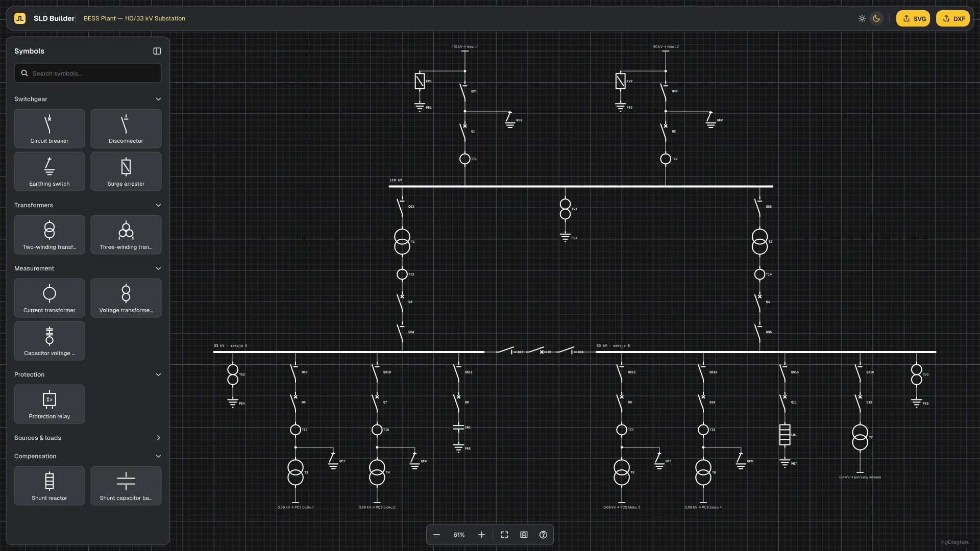The height and width of the screenshot is (551, 980).
Task: Click the Search symbols field
Action: pyautogui.click(x=88, y=73)
